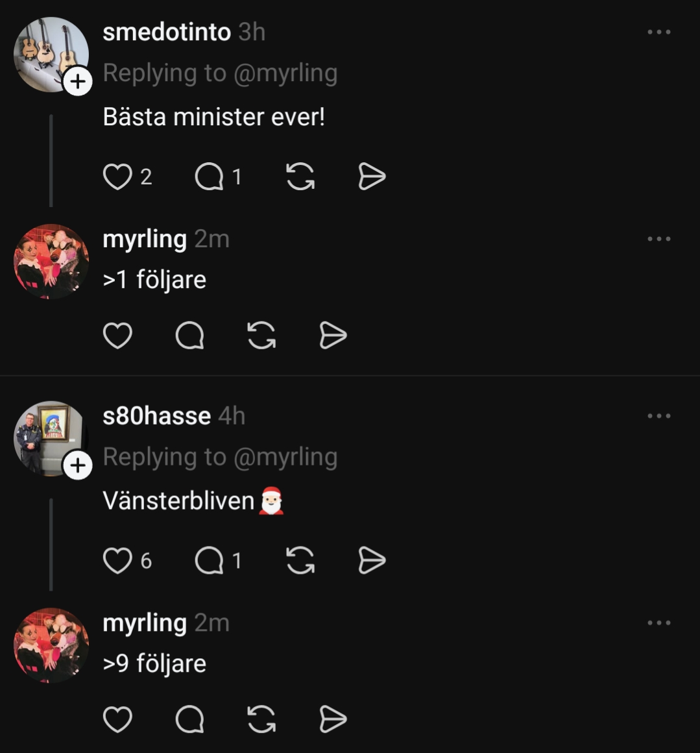The width and height of the screenshot is (700, 753).
Task: Reply to myrling's ">1 följare" comment
Action: [x=189, y=336]
